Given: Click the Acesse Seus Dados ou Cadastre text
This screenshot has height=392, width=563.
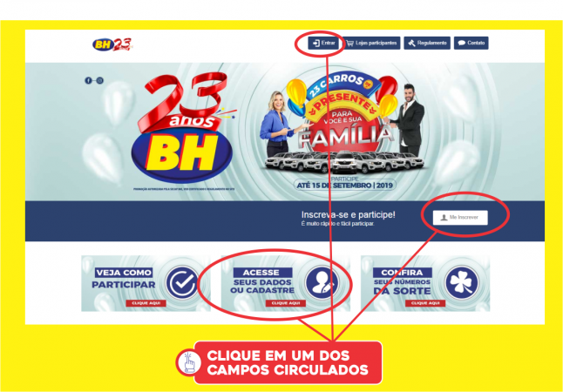Looking at the screenshot, I should [262, 281].
